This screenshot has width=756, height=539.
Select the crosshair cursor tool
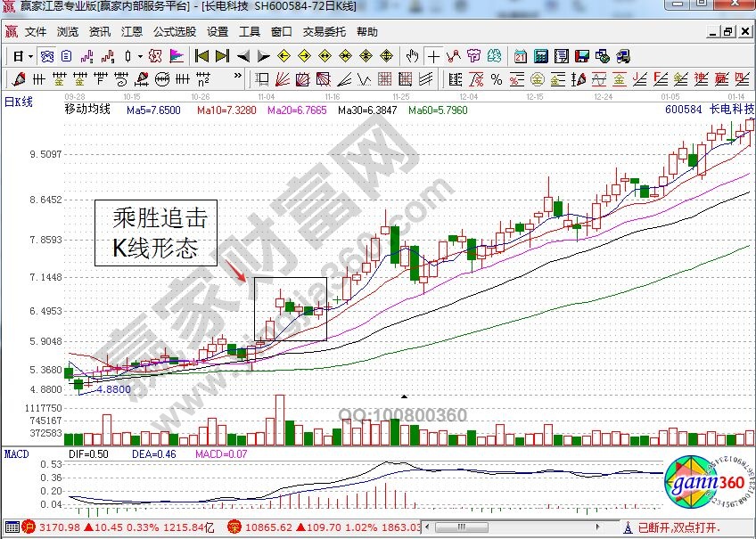point(434,55)
